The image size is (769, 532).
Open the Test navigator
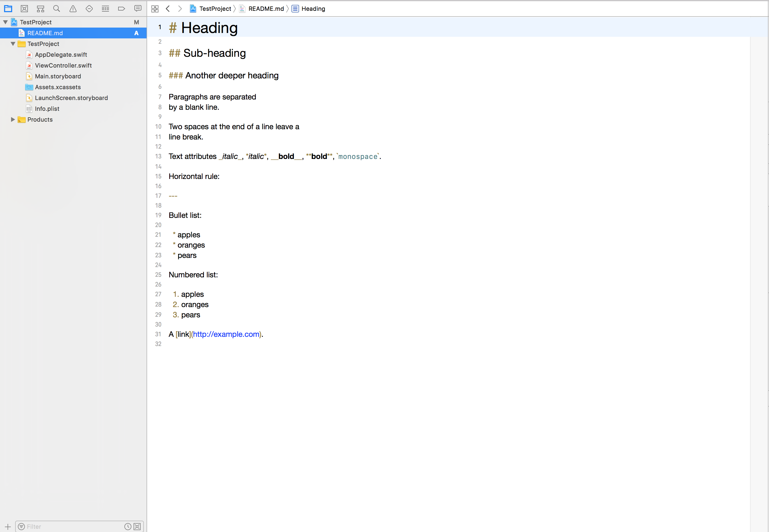(x=89, y=9)
